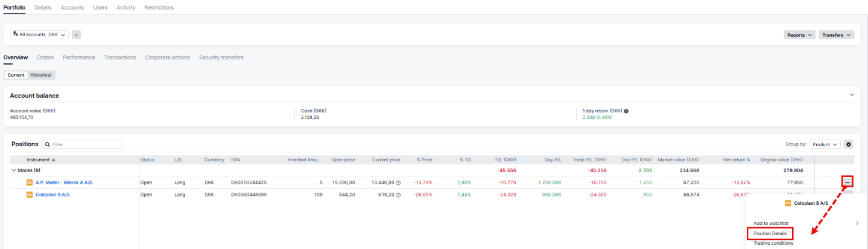
Task: Click the three-dot menu for Mærsk row
Action: click(x=847, y=182)
